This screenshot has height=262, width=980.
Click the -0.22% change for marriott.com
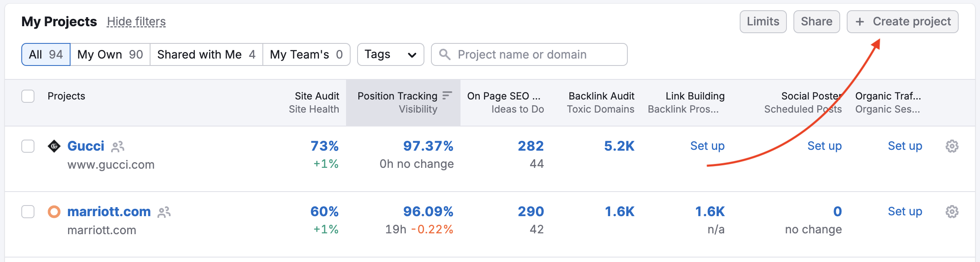[x=432, y=229]
